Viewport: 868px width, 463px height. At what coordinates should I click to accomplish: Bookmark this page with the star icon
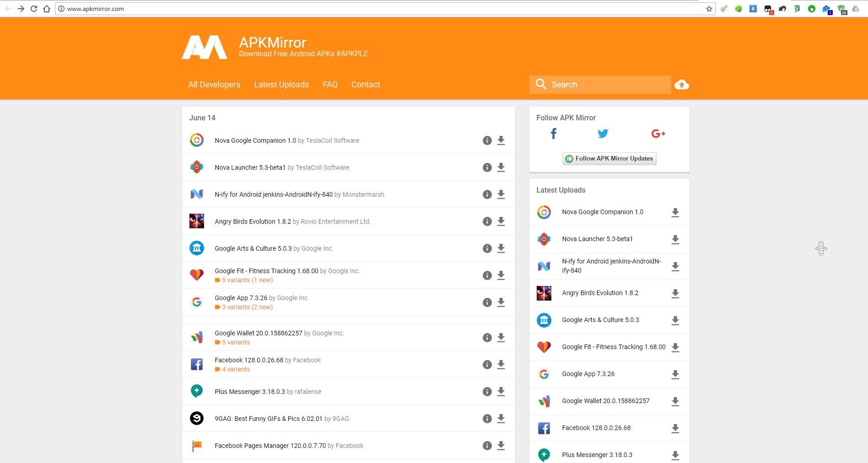point(709,9)
